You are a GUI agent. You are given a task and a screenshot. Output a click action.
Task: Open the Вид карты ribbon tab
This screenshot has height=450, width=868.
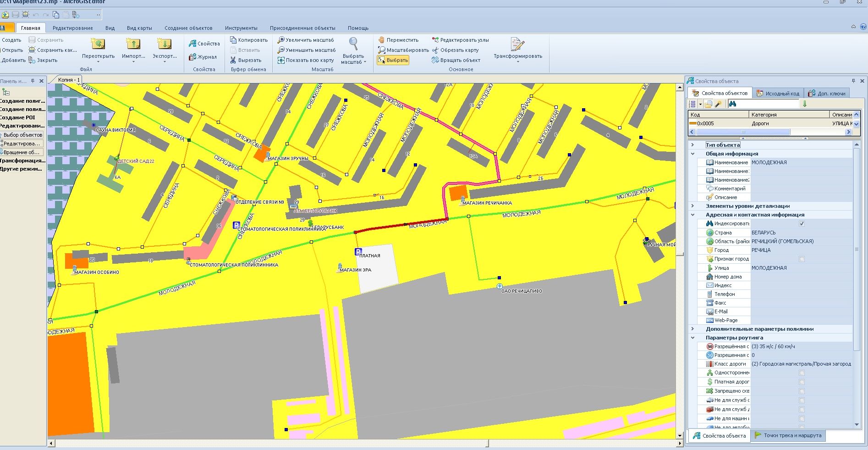[x=139, y=28]
